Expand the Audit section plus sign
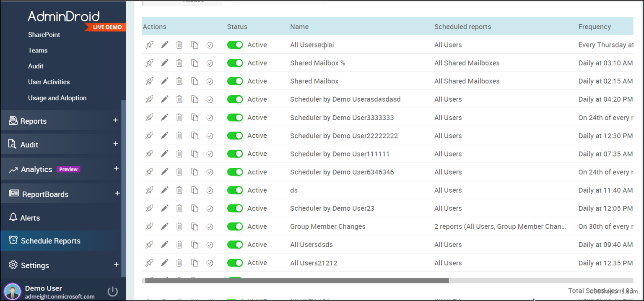The image size is (644, 301). pos(115,144)
